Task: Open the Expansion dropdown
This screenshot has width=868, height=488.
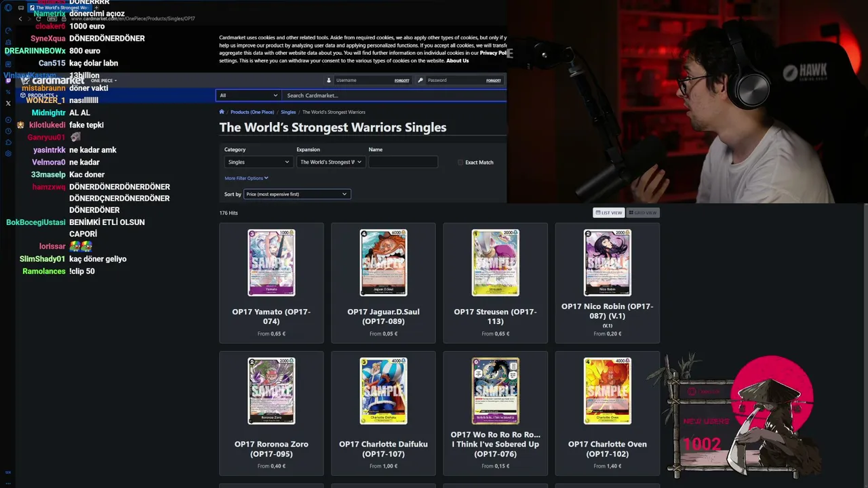Action: (330, 162)
